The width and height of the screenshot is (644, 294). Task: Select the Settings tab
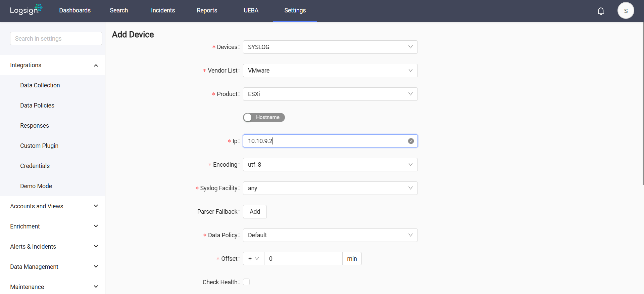[x=295, y=10]
